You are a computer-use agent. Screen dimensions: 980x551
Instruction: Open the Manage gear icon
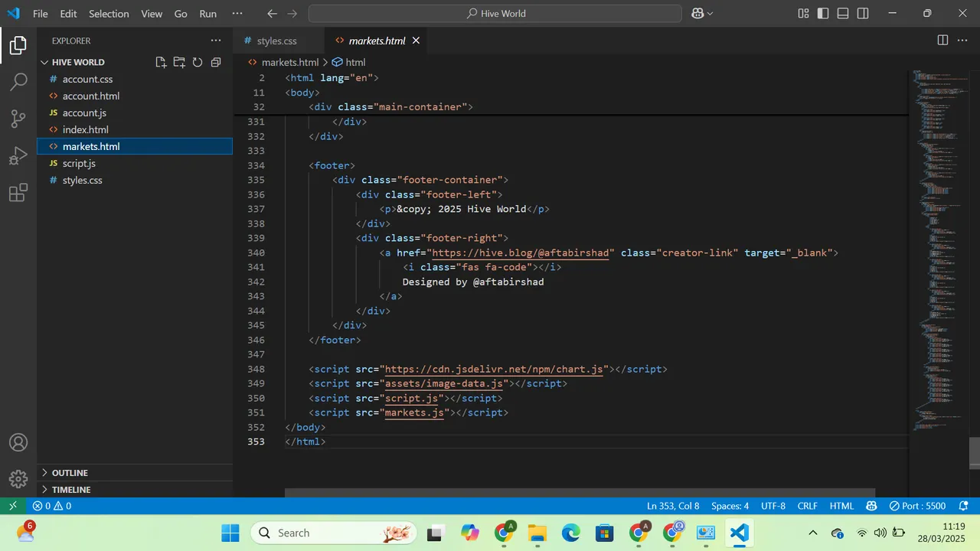click(x=18, y=479)
